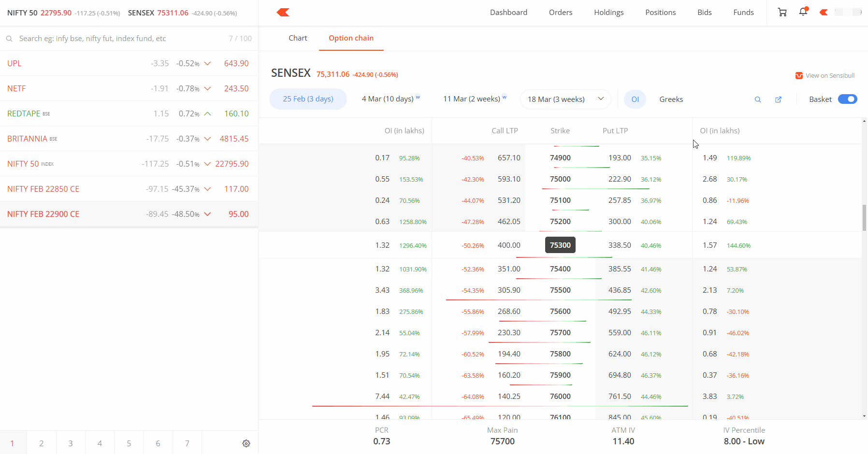The width and height of the screenshot is (868, 454).
Task: Click the option chain vertical scrollbar thumb
Action: 864,218
